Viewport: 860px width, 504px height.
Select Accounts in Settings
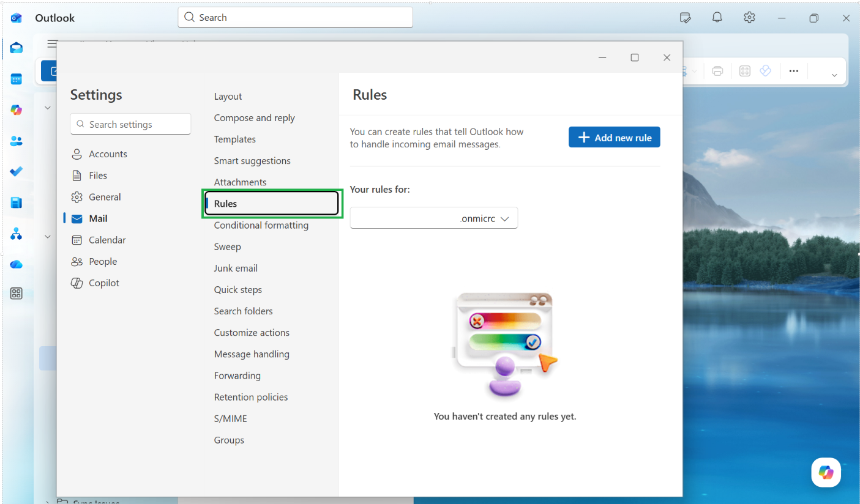click(99, 154)
